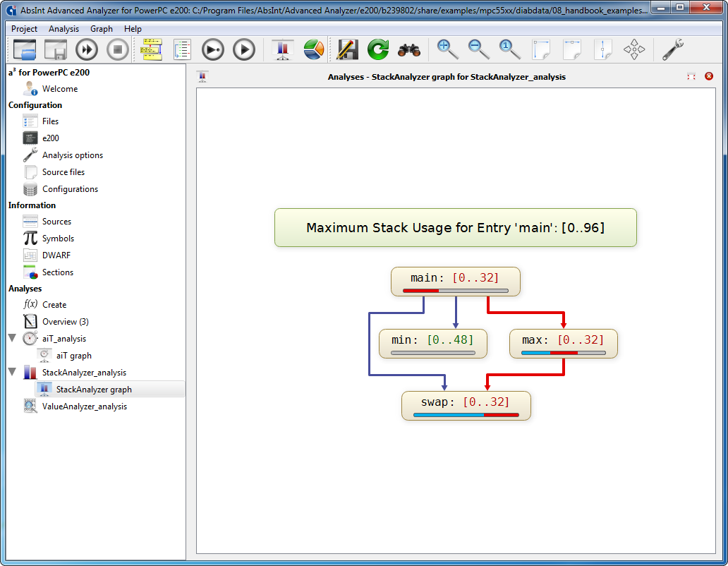Collapse the StackAnalyzer_analysis tree node
The width and height of the screenshot is (728, 566).
tap(13, 372)
